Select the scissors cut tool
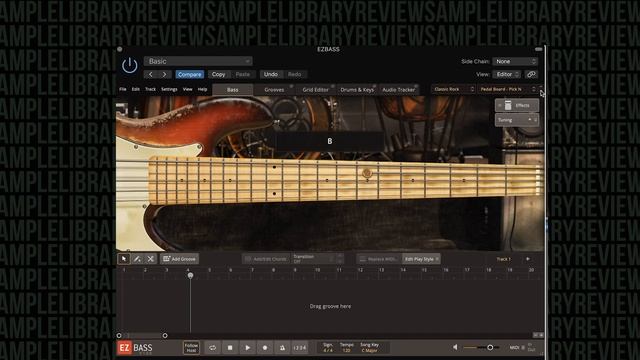The height and width of the screenshot is (360, 640). (151, 259)
